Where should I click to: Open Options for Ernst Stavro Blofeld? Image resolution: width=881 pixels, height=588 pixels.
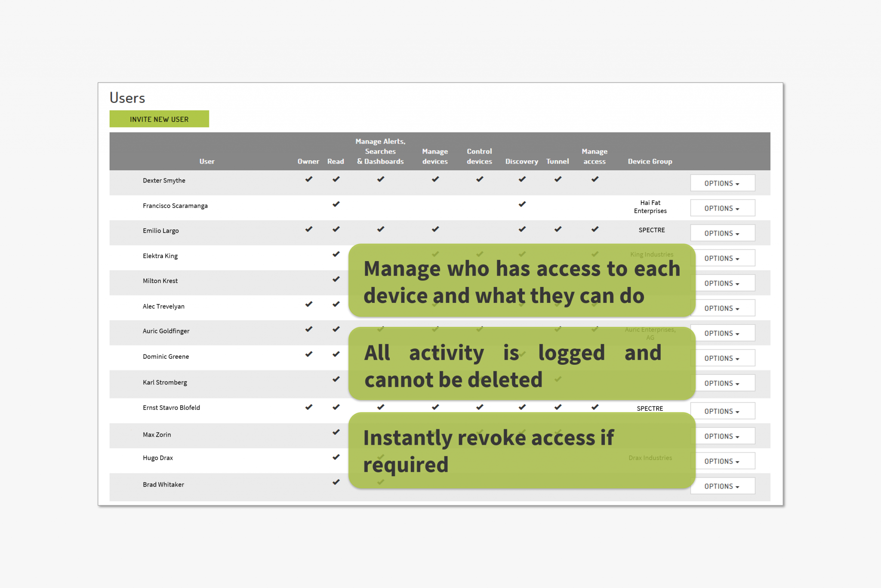[722, 411]
